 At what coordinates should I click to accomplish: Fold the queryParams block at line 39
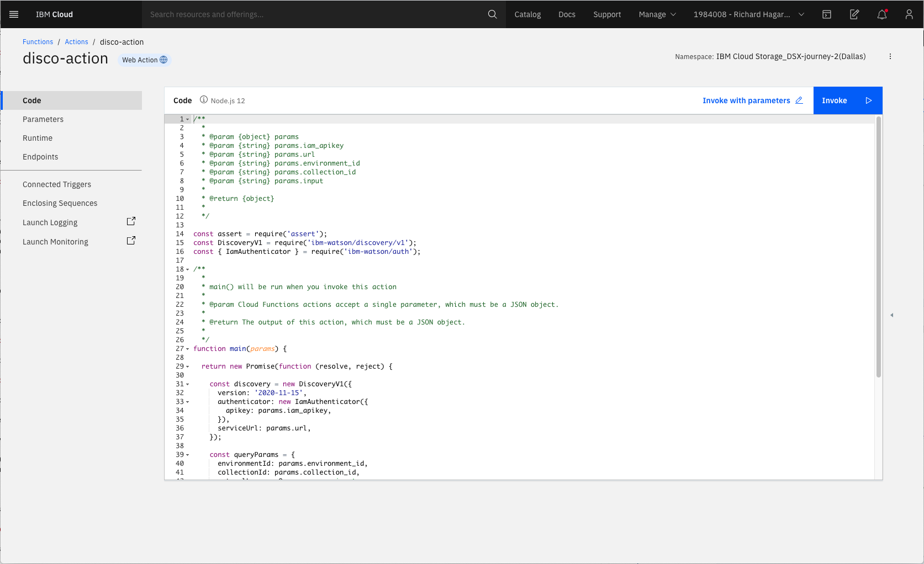click(188, 455)
